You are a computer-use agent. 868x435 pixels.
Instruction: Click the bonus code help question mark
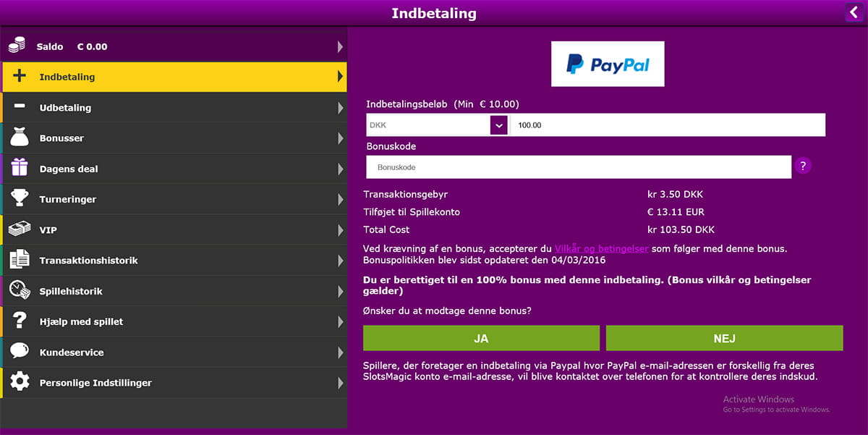coord(802,166)
